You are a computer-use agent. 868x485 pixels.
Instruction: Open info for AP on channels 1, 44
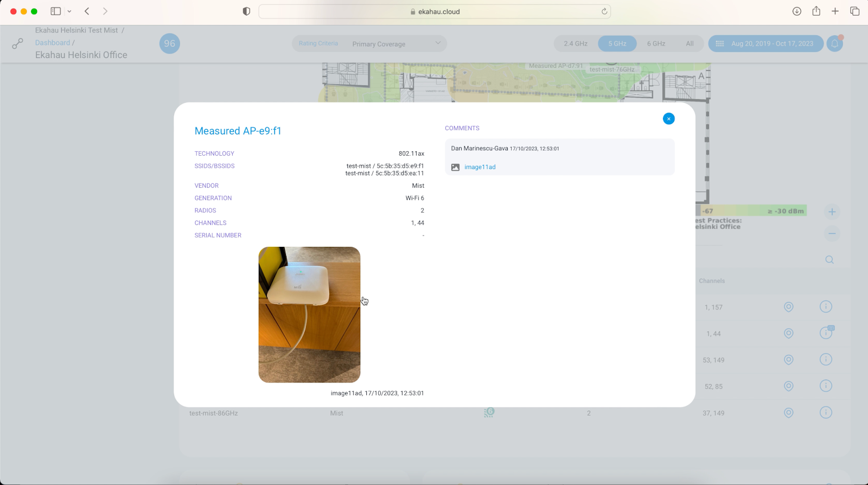click(826, 333)
